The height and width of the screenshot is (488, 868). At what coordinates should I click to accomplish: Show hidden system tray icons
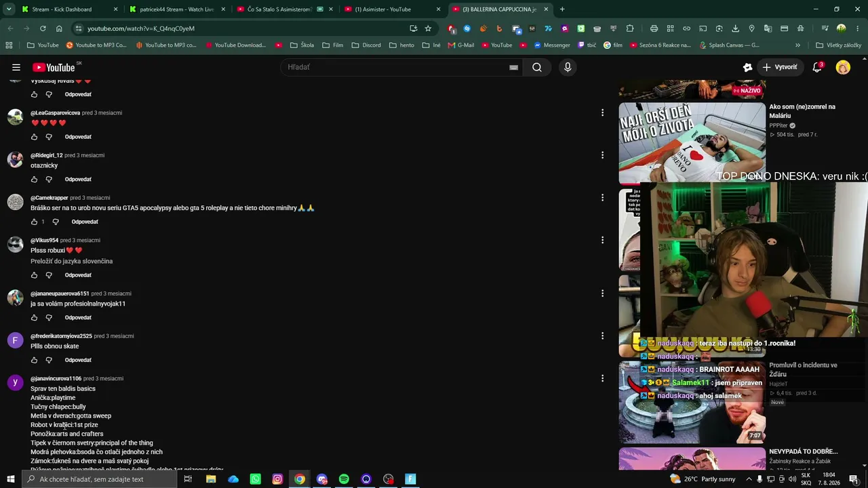pos(749,479)
